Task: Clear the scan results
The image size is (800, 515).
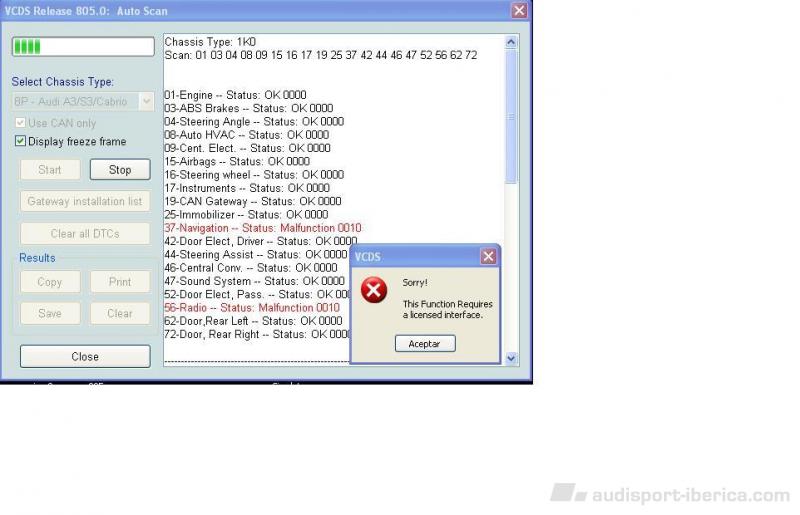Action: (120, 313)
